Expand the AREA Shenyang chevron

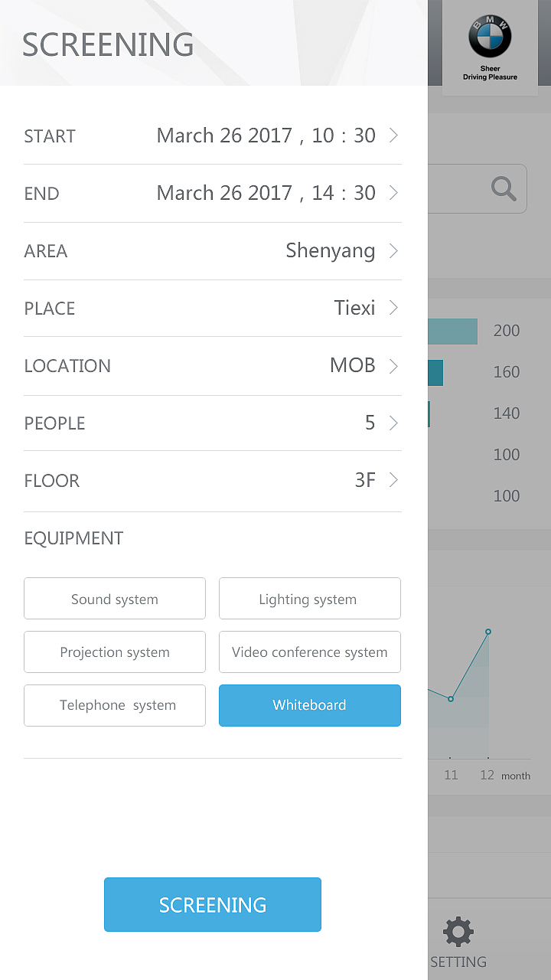point(393,250)
